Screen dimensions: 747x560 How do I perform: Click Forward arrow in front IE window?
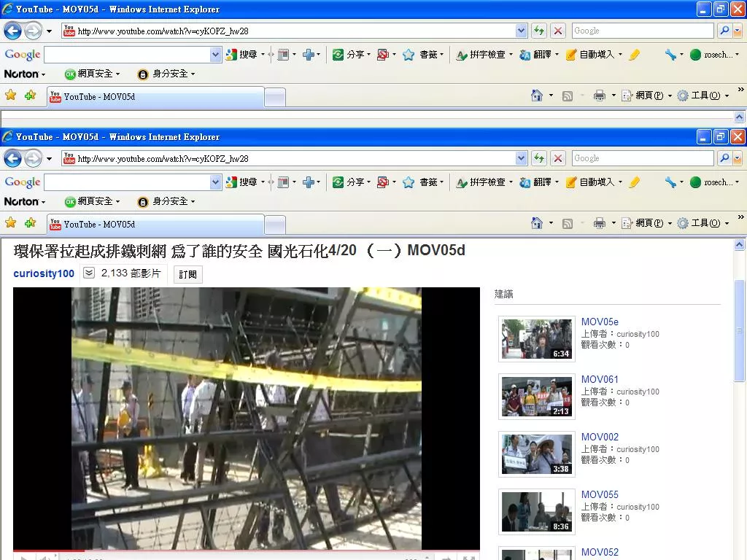click(33, 158)
